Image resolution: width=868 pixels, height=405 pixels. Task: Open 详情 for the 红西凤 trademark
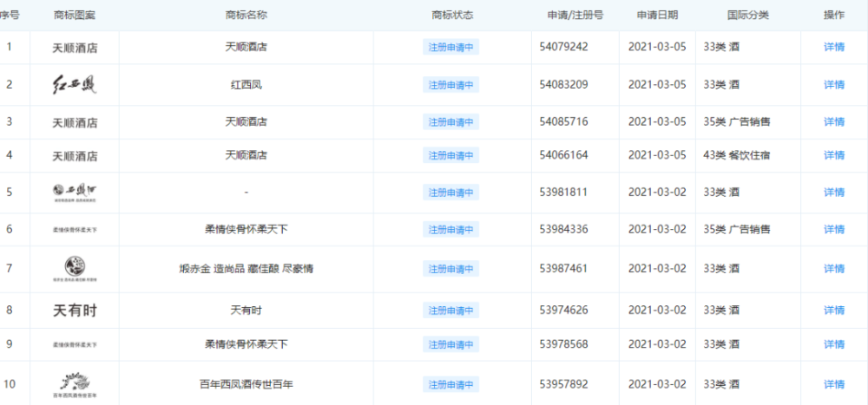pos(833,85)
